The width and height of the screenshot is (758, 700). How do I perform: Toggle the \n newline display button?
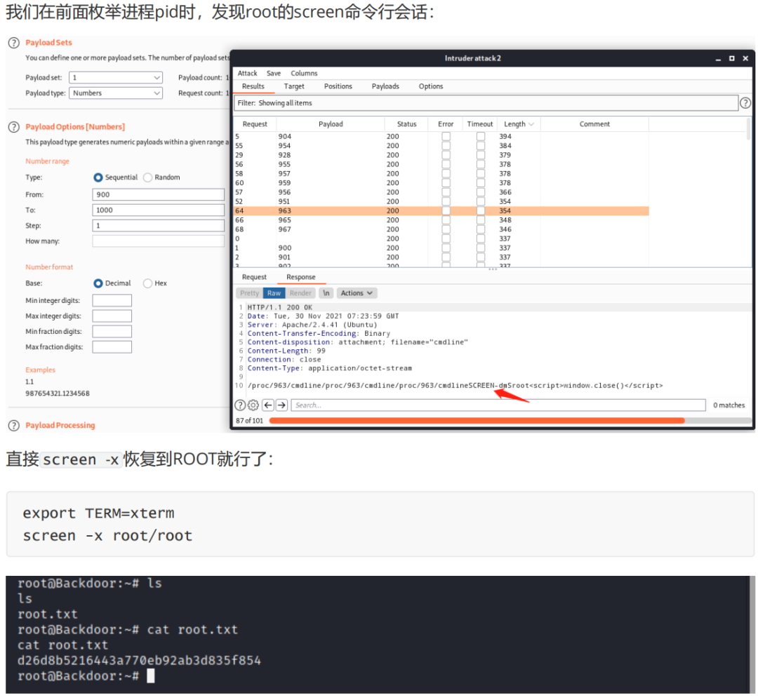coord(326,293)
